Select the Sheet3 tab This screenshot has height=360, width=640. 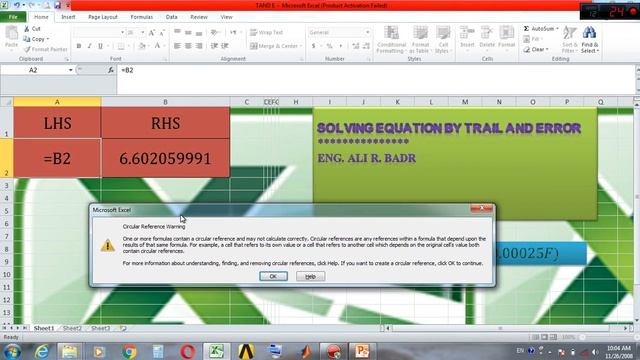coord(100,328)
